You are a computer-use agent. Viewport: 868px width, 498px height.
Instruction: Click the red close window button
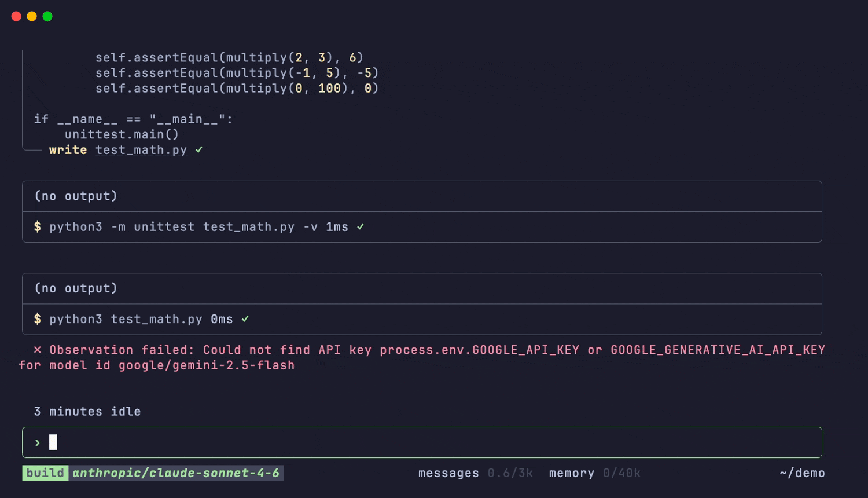click(16, 16)
